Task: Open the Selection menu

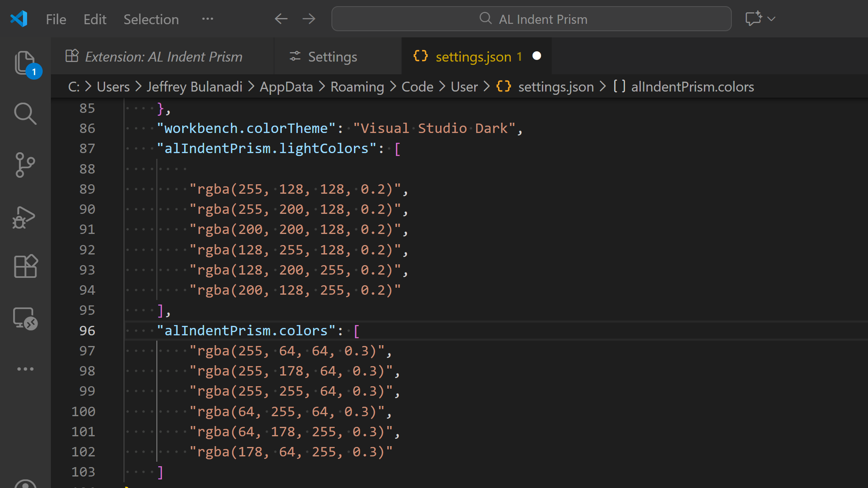Action: coord(151,19)
